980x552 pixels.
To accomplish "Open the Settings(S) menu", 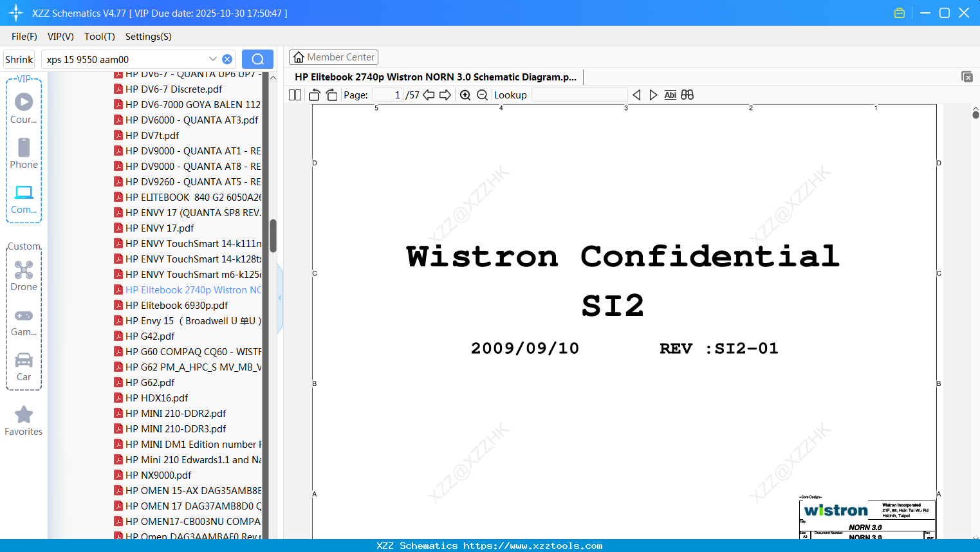I will click(149, 37).
